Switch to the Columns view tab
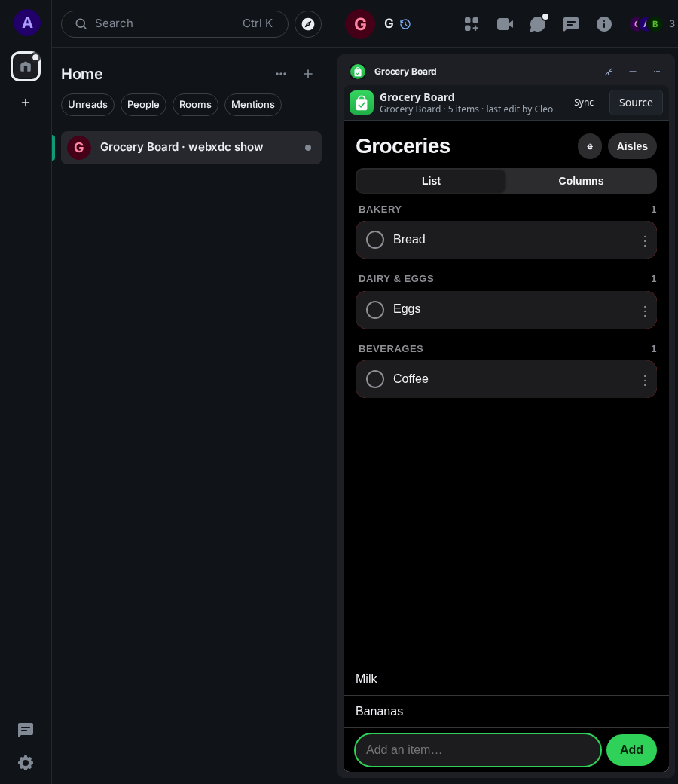The width and height of the screenshot is (678, 784). tap(581, 181)
